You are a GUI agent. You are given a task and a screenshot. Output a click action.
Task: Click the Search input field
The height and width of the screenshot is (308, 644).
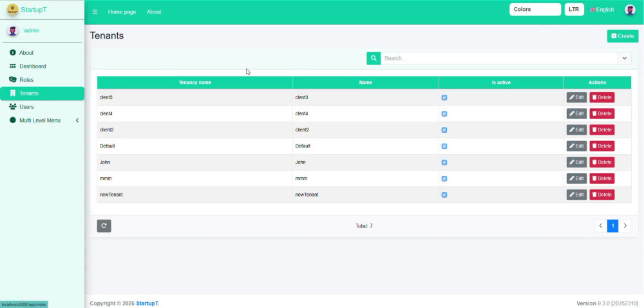click(x=499, y=59)
